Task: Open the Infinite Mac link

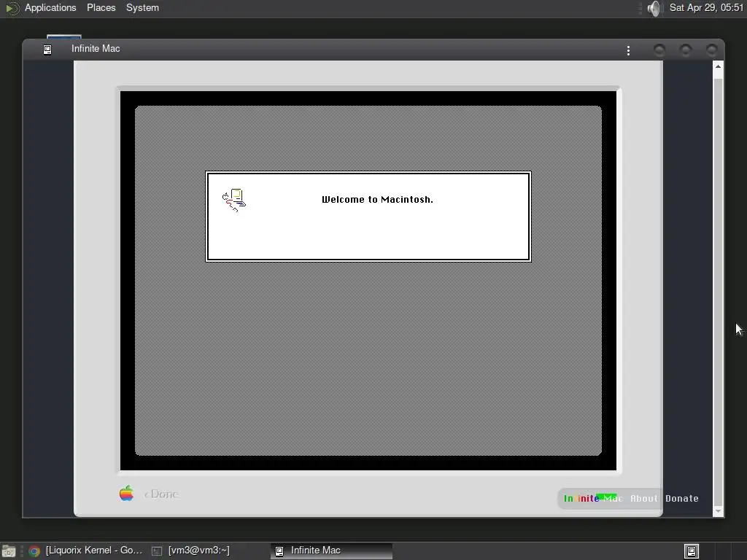Action: (593, 498)
